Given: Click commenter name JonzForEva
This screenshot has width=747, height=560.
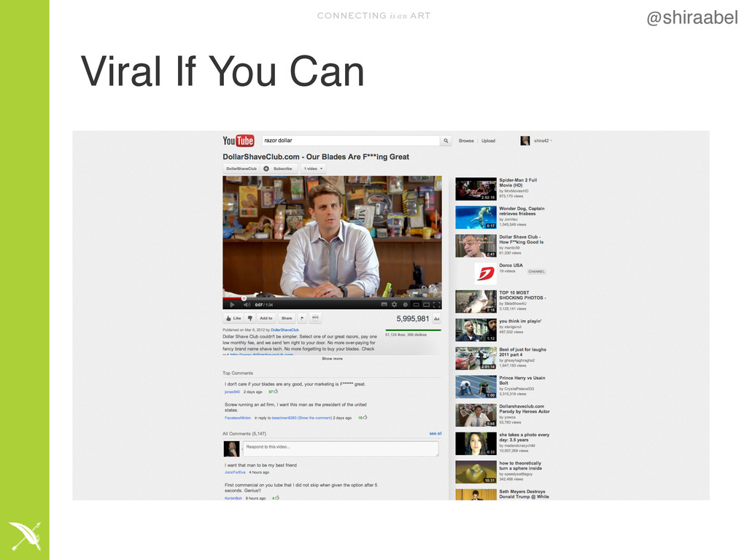Looking at the screenshot, I should pos(235,472).
